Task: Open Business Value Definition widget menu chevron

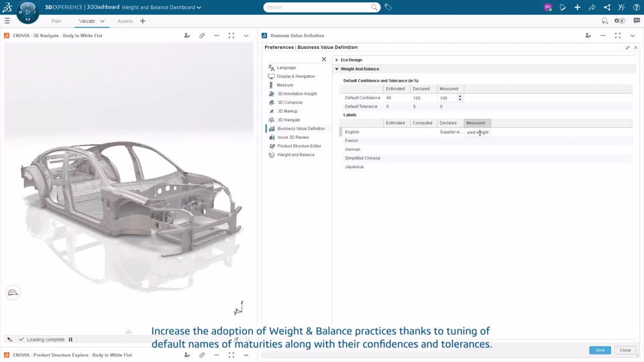Action: pyautogui.click(x=633, y=36)
